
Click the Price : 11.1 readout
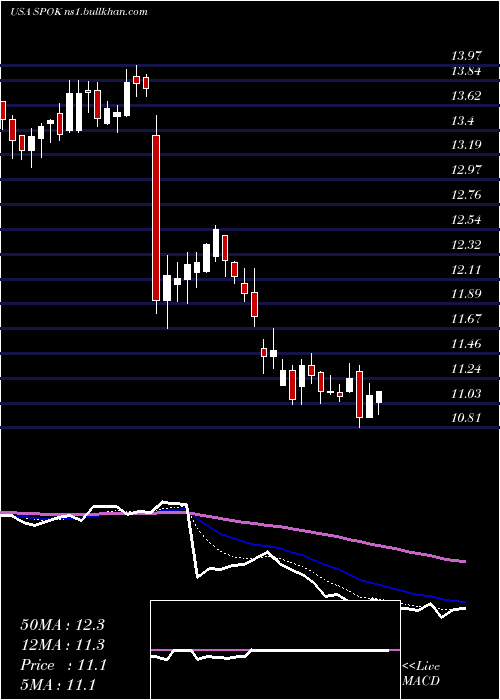(63, 665)
